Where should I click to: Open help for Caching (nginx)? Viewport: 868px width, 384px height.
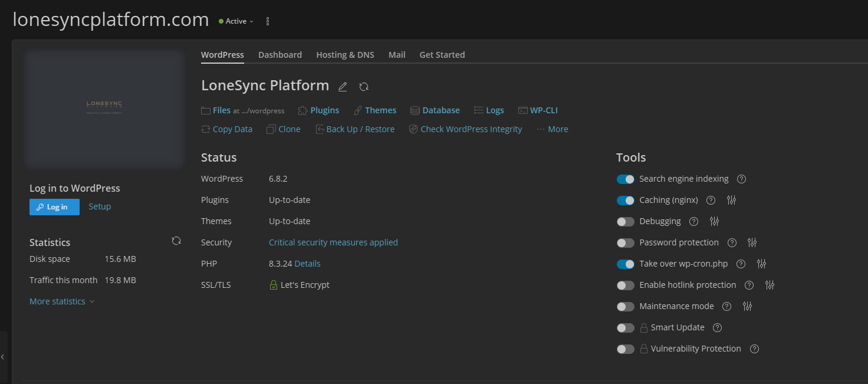(711, 200)
